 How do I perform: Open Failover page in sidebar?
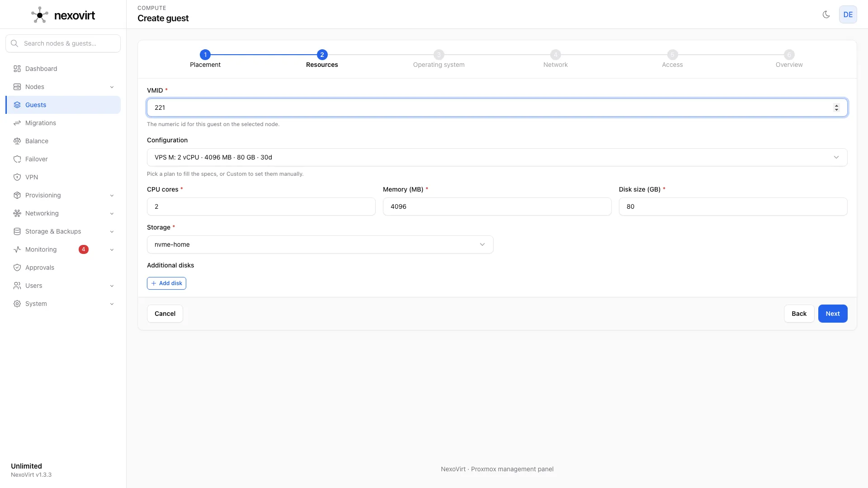click(x=63, y=159)
